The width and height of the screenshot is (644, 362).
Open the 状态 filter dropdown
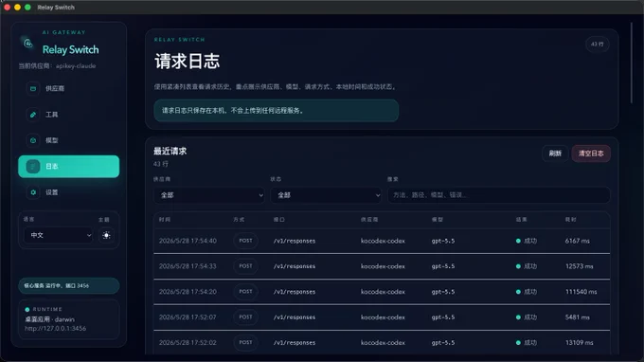pos(326,195)
